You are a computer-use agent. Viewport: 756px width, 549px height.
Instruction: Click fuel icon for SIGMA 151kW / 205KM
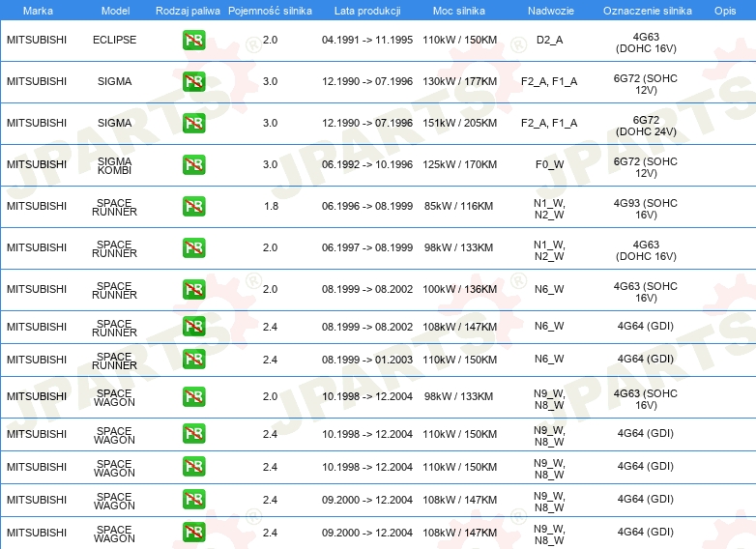coord(193,123)
